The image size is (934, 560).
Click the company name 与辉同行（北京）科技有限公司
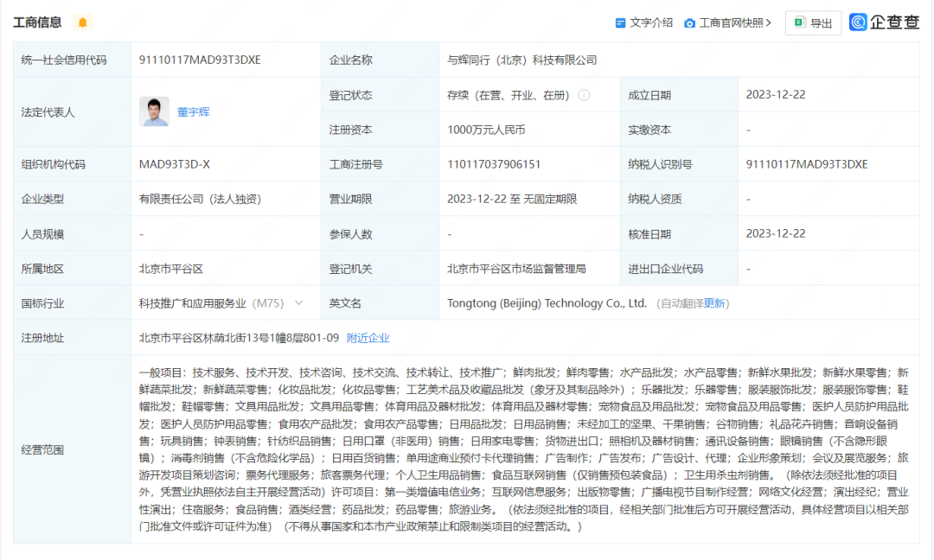521,60
